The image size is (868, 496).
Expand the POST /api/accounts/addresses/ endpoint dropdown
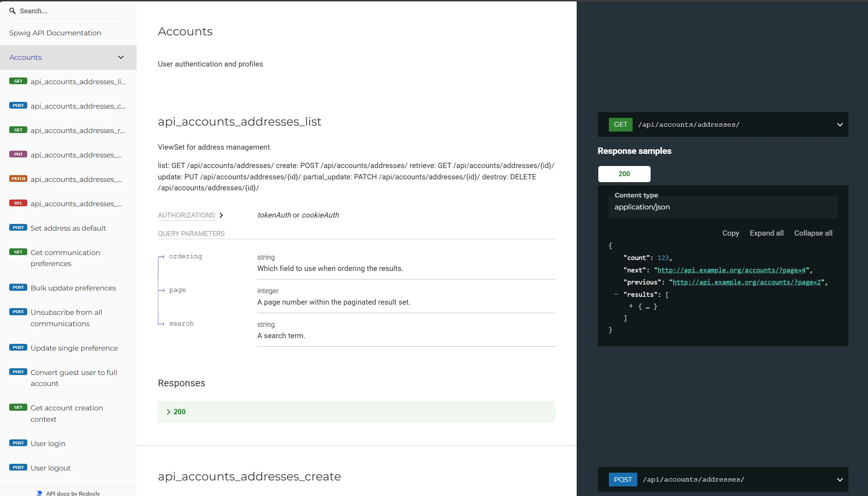coord(723,480)
